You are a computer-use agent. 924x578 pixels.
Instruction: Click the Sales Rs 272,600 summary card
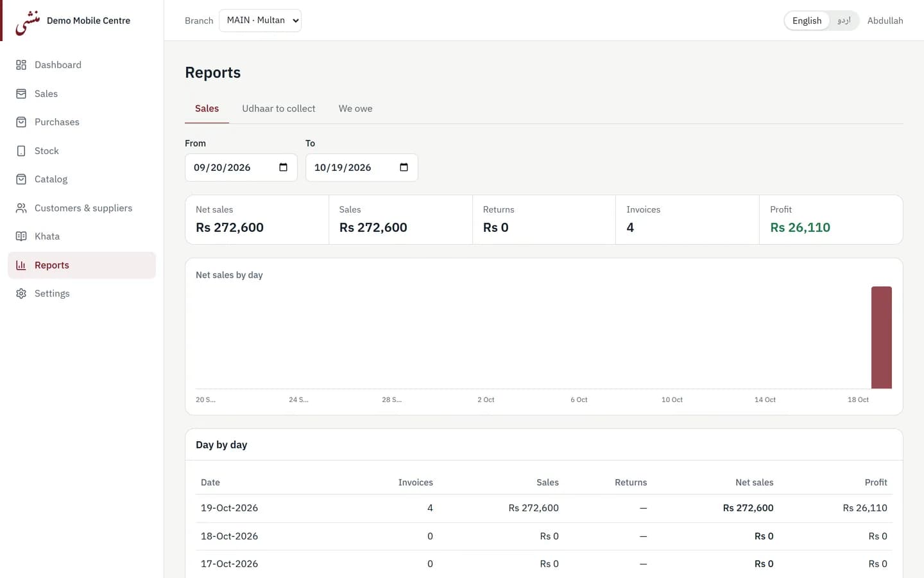(400, 220)
